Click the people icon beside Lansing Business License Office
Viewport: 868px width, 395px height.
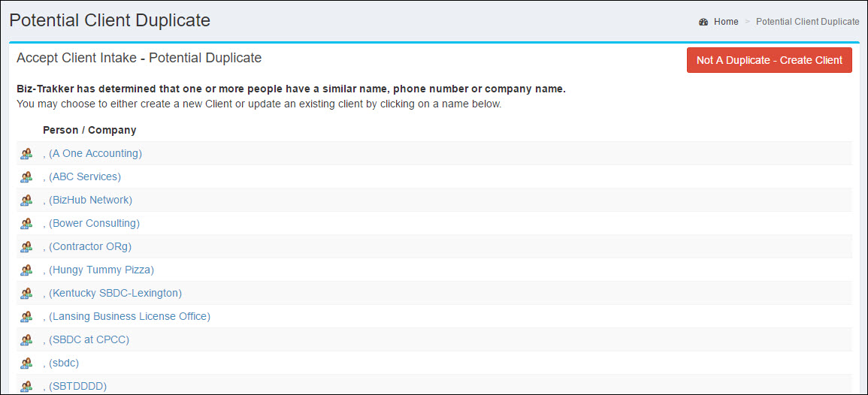coord(26,316)
